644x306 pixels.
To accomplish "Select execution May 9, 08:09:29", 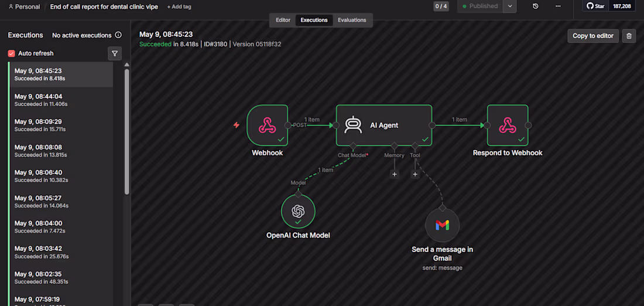I will pos(61,125).
